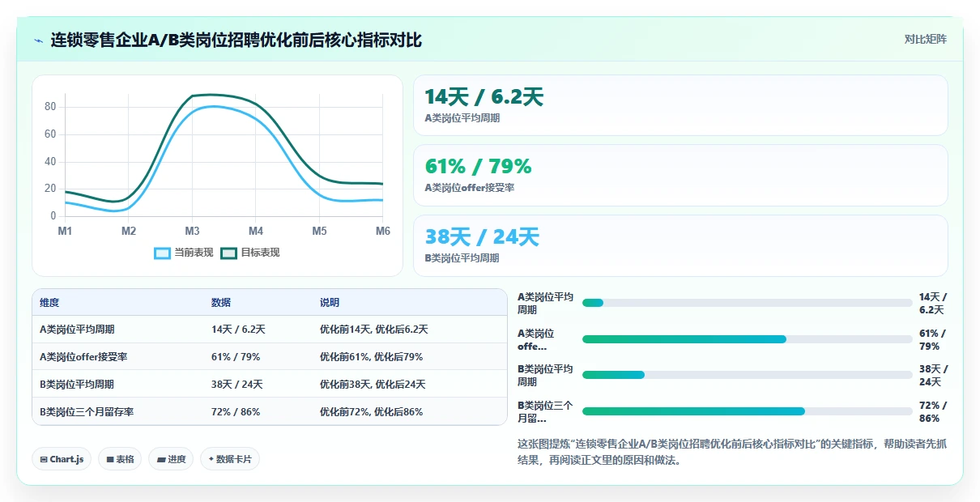
Task: Click the dashboard title text
Action: click(x=236, y=40)
